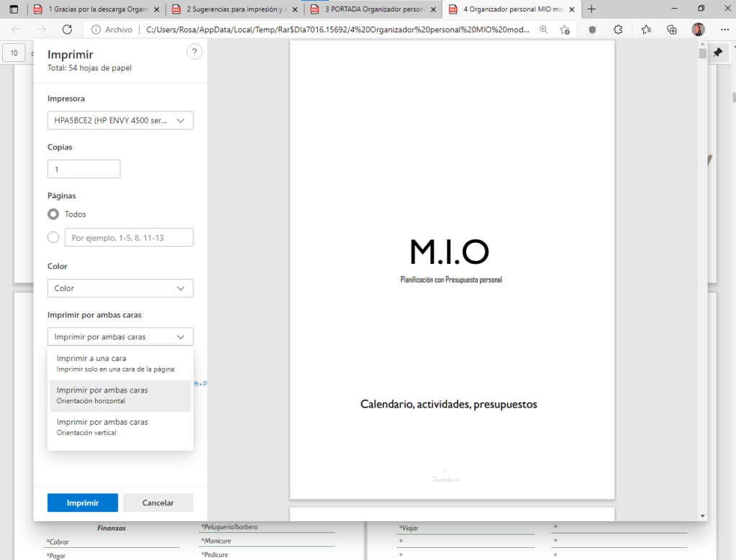Screen dimensions: 736x560
Task: Click the blue Imprimir button
Action: [83, 502]
